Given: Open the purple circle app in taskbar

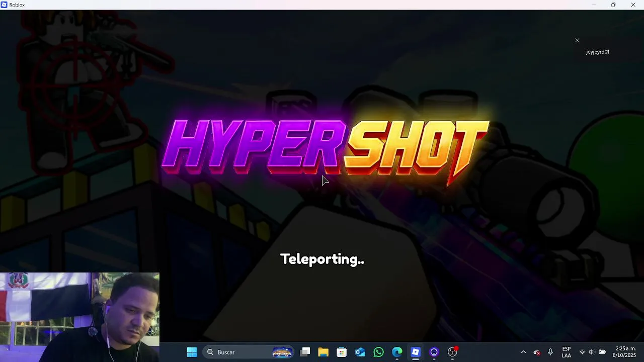Looking at the screenshot, I should click(x=434, y=352).
